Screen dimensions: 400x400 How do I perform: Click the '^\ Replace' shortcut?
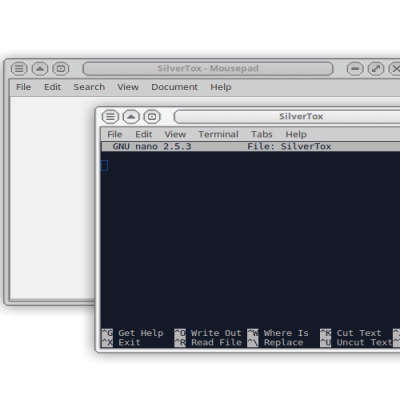point(275,342)
